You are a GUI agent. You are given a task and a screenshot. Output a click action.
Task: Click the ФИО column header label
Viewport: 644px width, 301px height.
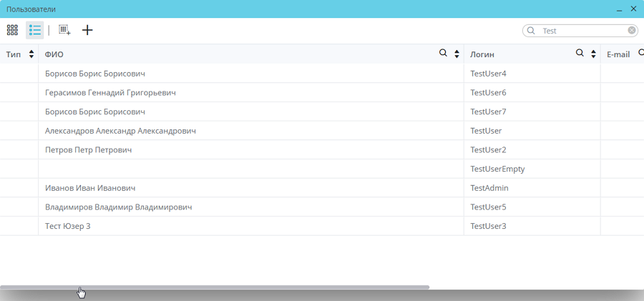tap(54, 54)
